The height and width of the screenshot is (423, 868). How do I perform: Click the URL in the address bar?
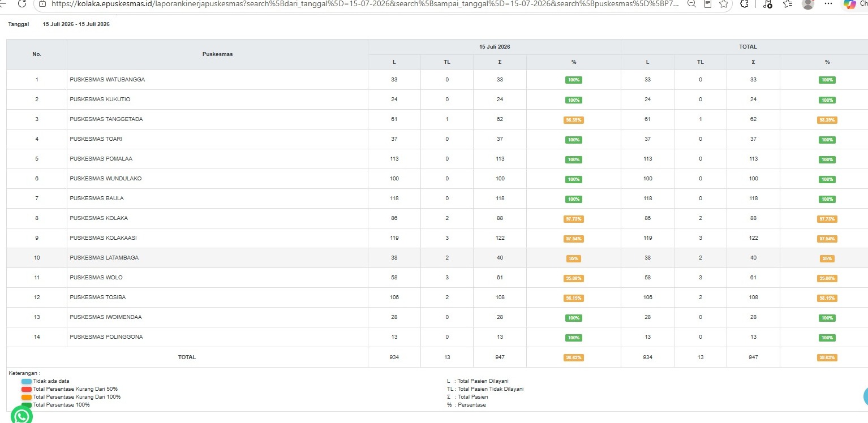pos(365,3)
